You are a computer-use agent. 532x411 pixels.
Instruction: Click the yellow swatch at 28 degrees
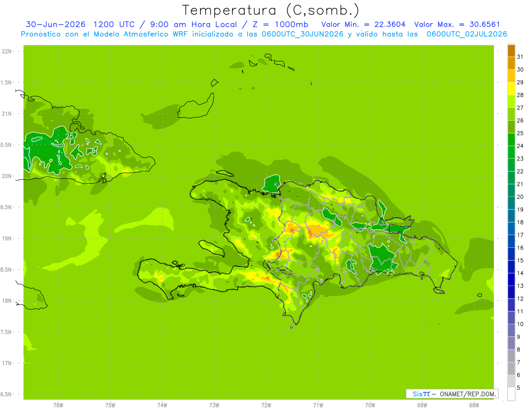point(511,89)
